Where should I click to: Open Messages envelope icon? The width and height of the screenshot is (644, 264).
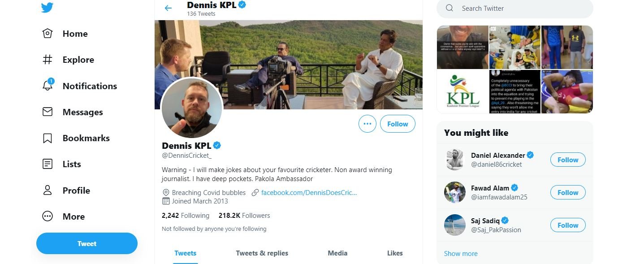pos(48,112)
